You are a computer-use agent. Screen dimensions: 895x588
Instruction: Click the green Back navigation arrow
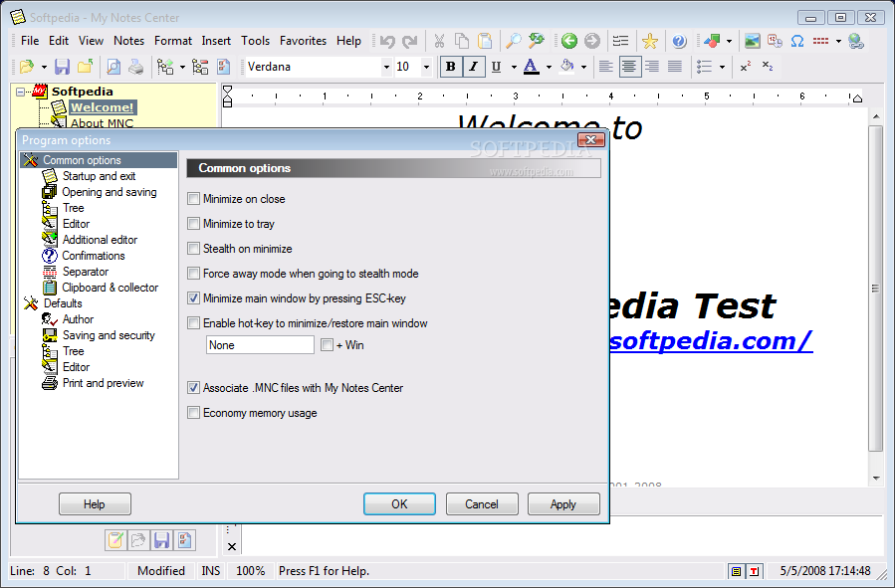(x=569, y=41)
